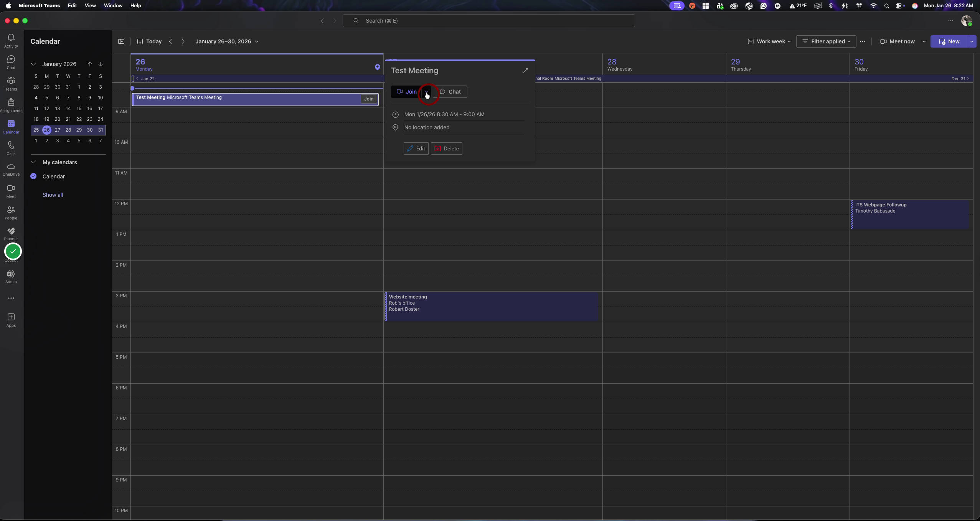Open Assignments from the sidebar

click(11, 105)
